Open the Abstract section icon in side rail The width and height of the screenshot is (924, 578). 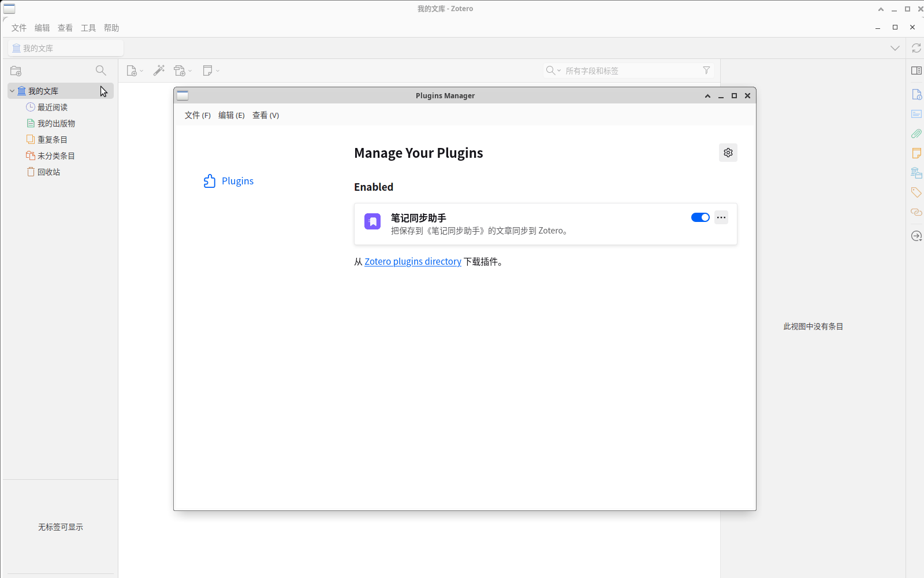916,114
